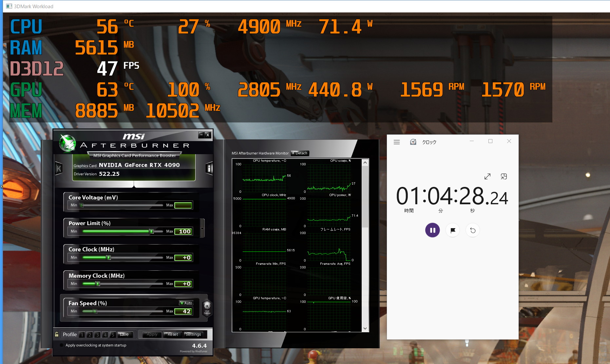Screen dimensions: 610x364
Task: Click the フレームレート FPS graph
Action: pyautogui.click(x=329, y=246)
